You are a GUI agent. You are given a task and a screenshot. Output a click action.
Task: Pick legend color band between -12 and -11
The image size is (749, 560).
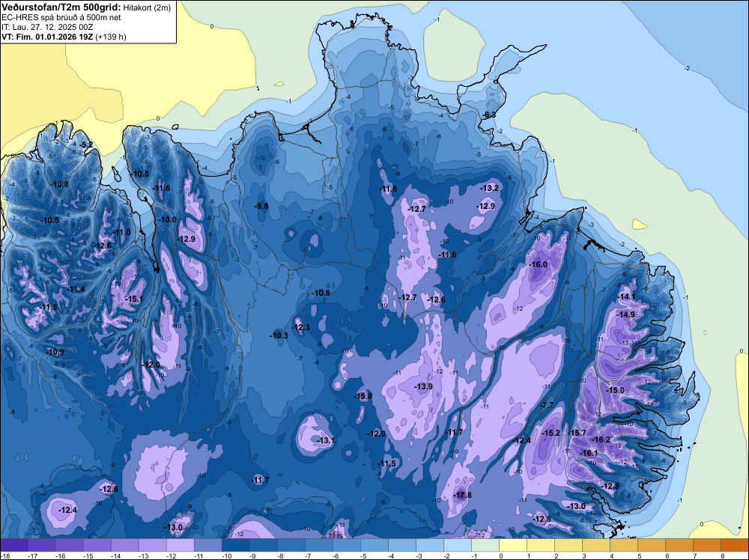[x=180, y=545]
